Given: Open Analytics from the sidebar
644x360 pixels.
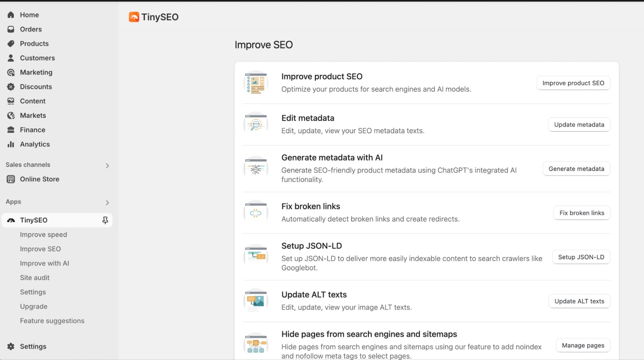Looking at the screenshot, I should (35, 144).
